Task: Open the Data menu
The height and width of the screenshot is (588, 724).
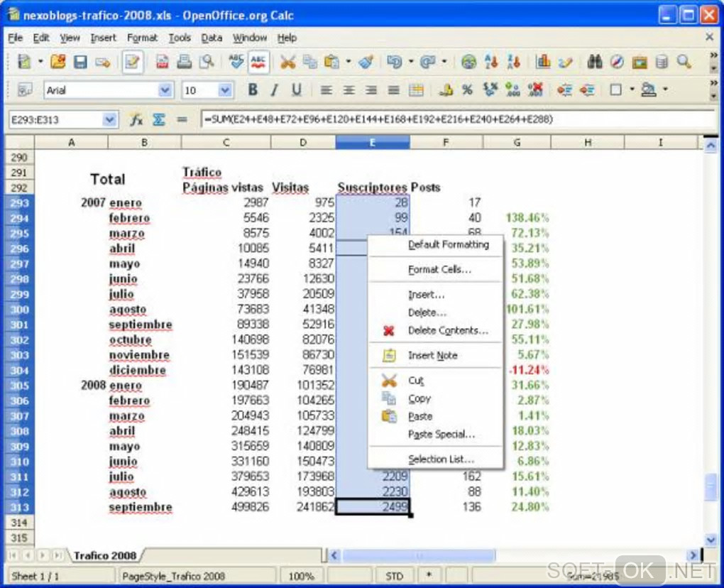Action: pos(212,38)
